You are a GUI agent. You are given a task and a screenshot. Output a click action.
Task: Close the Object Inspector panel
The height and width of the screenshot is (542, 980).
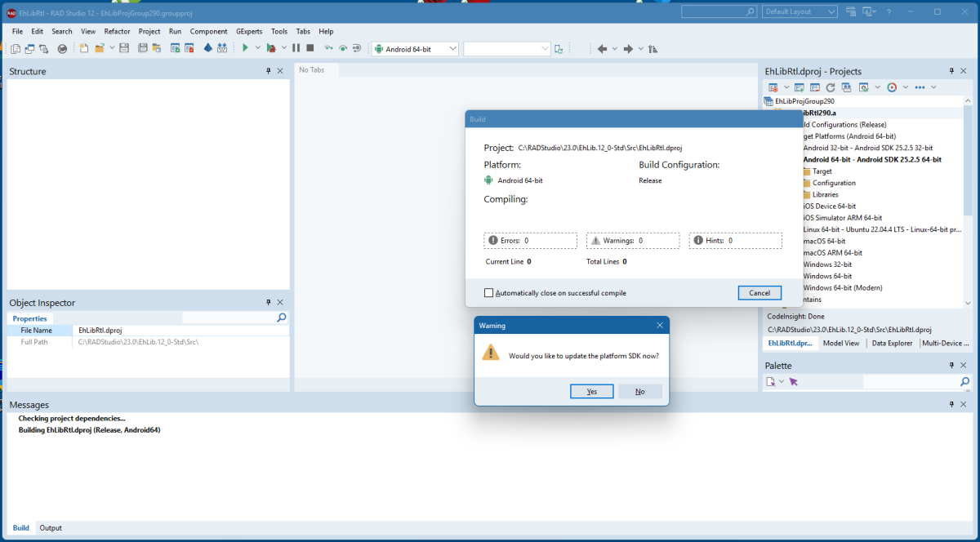click(x=280, y=303)
